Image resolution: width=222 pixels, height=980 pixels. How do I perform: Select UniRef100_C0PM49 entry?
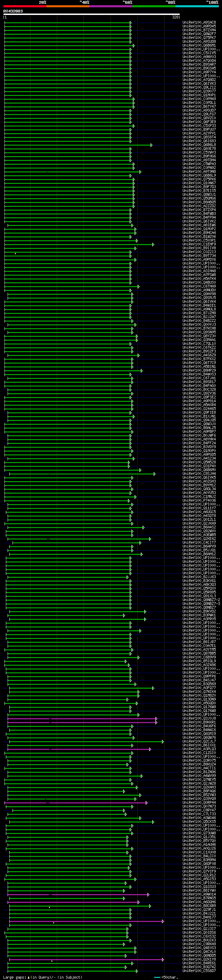click(199, 99)
